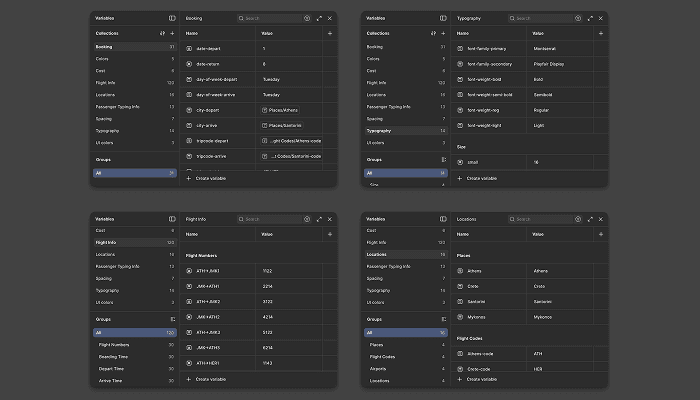Focus the Search field in Booking panel
This screenshot has width=700, height=400.
(269, 18)
